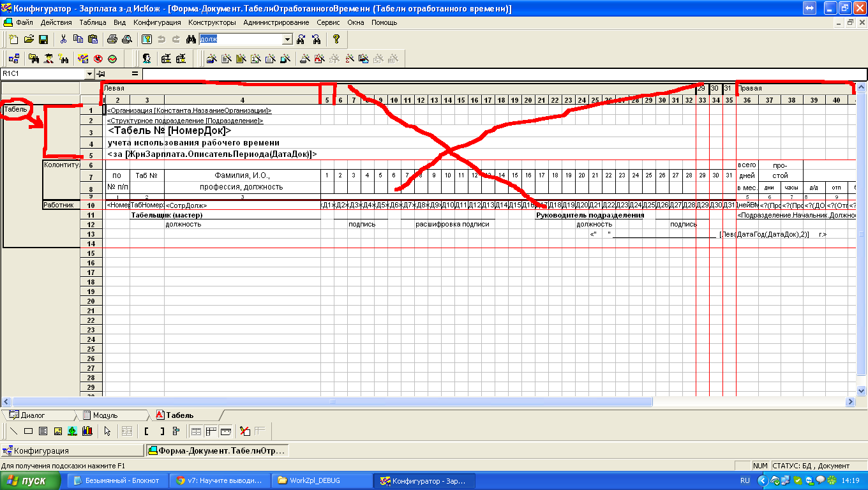Image resolution: width=868 pixels, height=490 pixels.
Task: Open the Администрирование menu
Action: [276, 22]
